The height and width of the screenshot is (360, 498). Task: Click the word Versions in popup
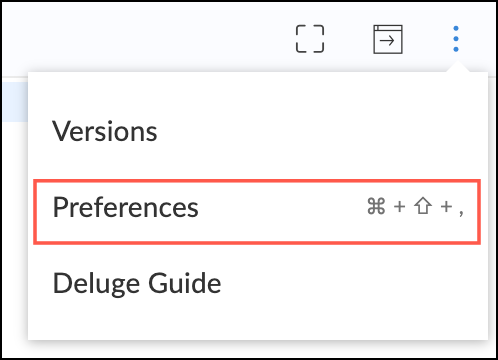click(105, 131)
